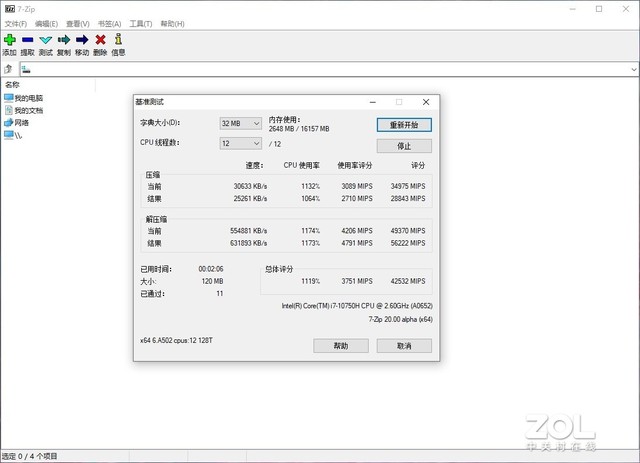
Task: Open the dictionary size 32 MB dropdown
Action: [x=240, y=123]
